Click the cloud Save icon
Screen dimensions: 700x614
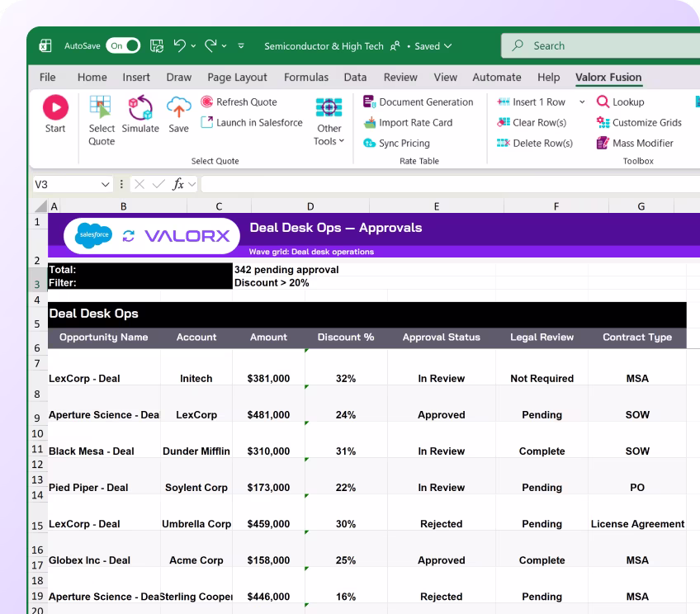pyautogui.click(x=178, y=107)
